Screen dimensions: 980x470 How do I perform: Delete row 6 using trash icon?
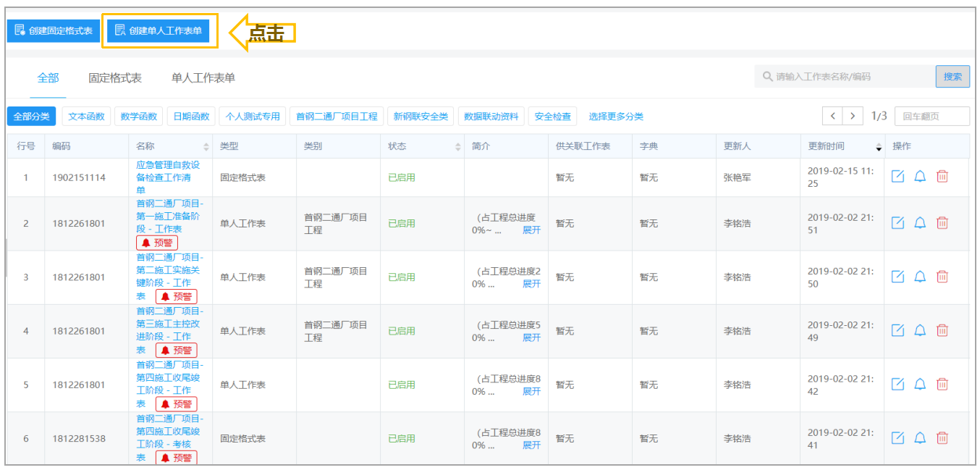[942, 437]
